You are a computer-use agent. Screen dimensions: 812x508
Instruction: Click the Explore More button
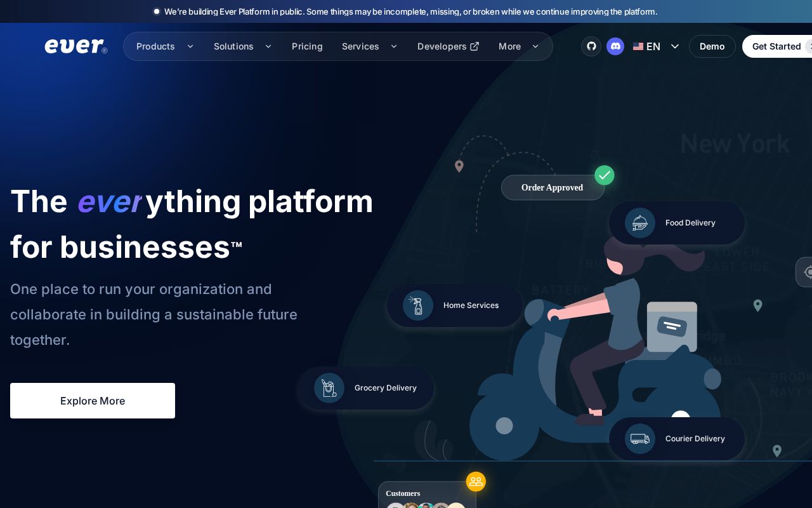click(x=93, y=401)
